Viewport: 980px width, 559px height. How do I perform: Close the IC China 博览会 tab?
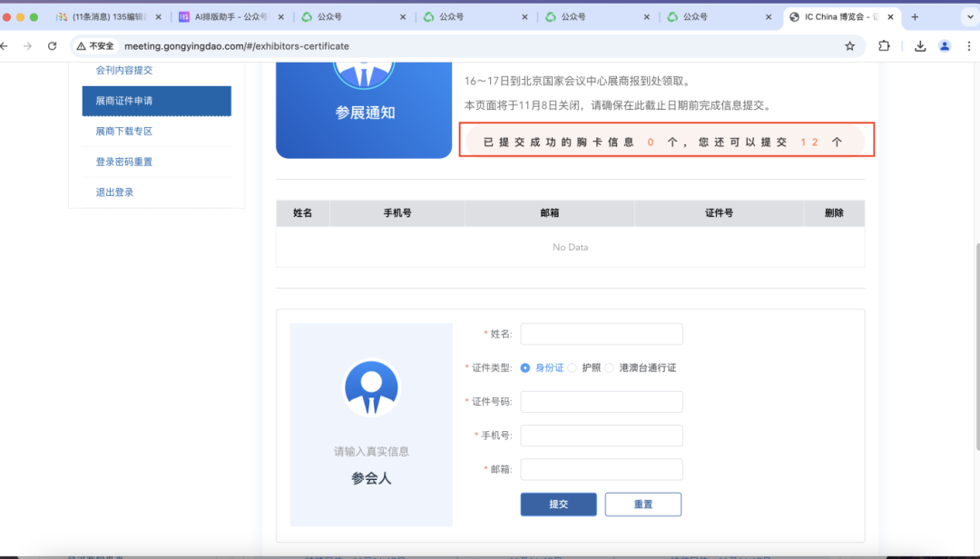click(891, 17)
